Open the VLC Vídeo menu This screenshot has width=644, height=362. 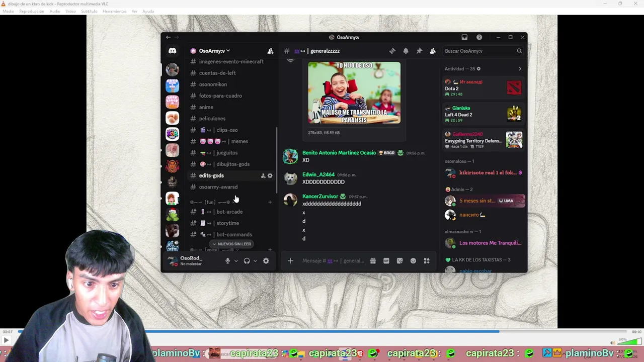(x=70, y=11)
